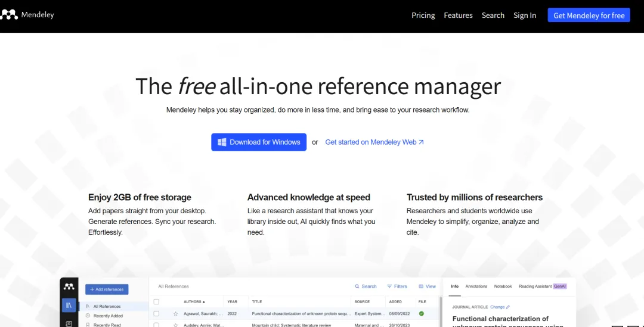644x327 pixels.
Task: Tick the select-all checkbox in table header
Action: point(156,301)
